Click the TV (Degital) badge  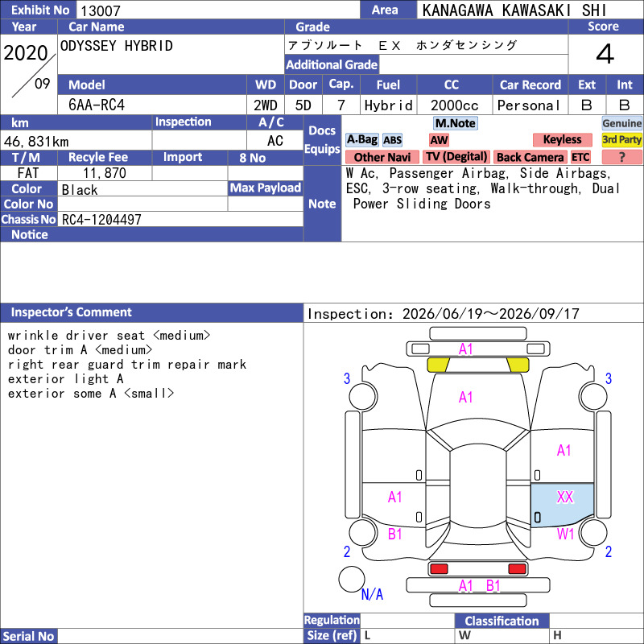[x=456, y=157]
